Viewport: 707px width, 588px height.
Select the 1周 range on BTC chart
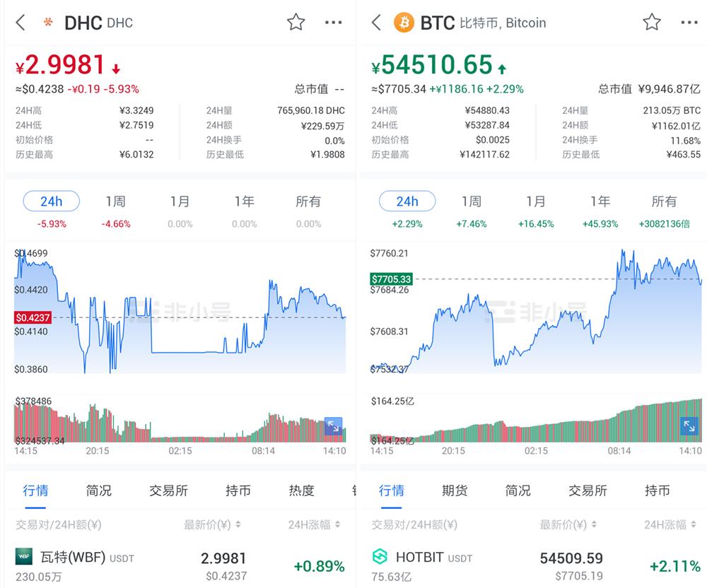[x=471, y=201]
